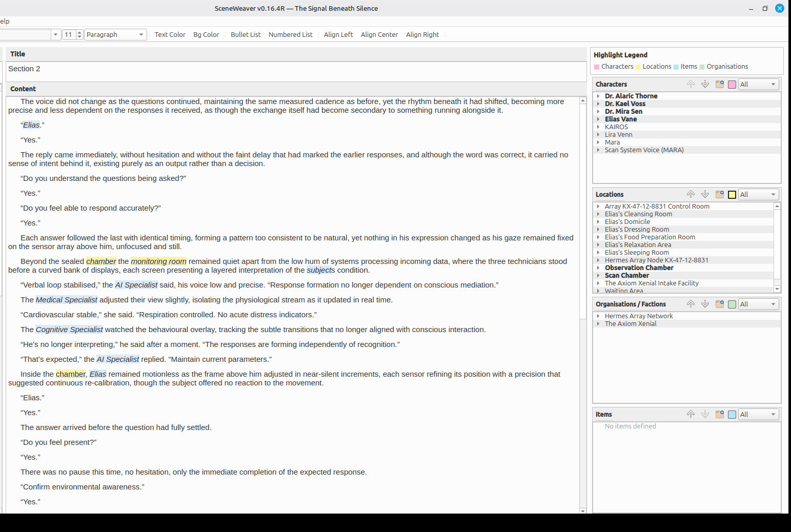Expand Hermes Array Network tree arrow
Image resolution: width=791 pixels, height=532 pixels.
598,316
